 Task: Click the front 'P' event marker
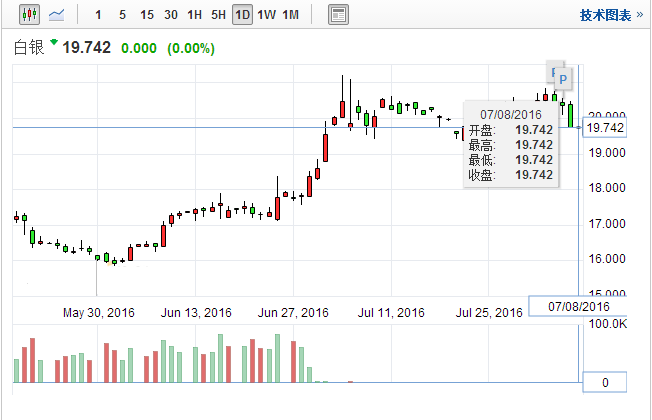(563, 79)
